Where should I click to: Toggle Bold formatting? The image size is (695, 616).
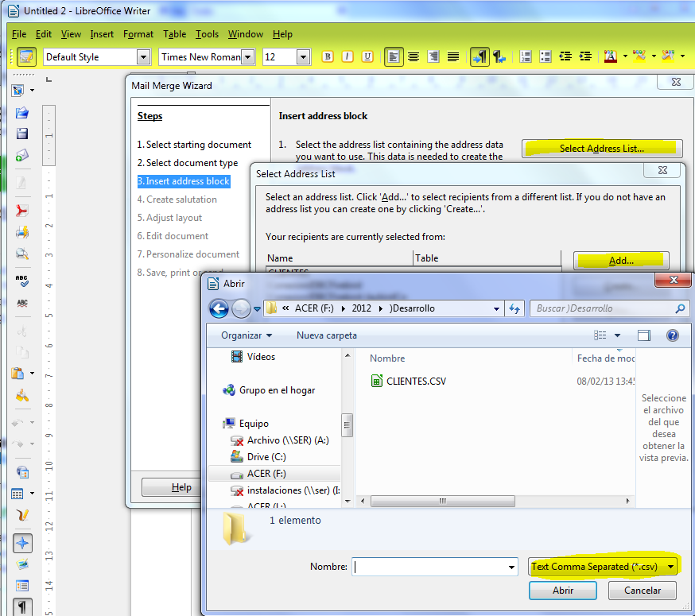tap(328, 56)
